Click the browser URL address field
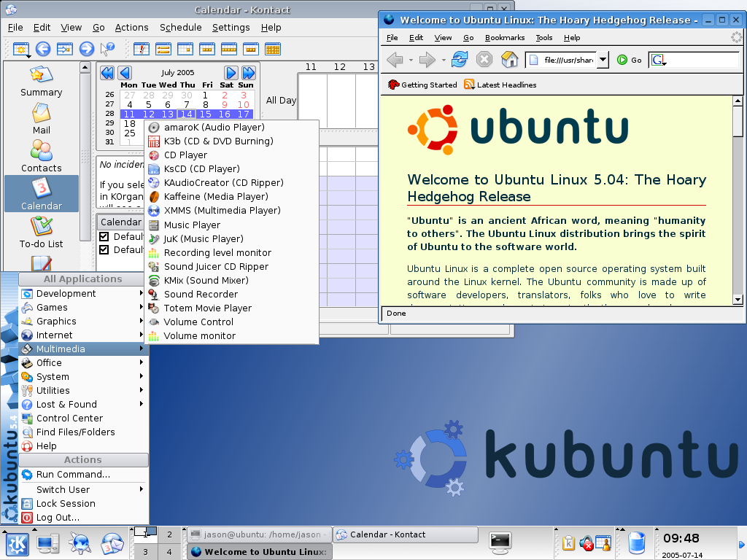Screen dimensions: 747x560 [562, 60]
